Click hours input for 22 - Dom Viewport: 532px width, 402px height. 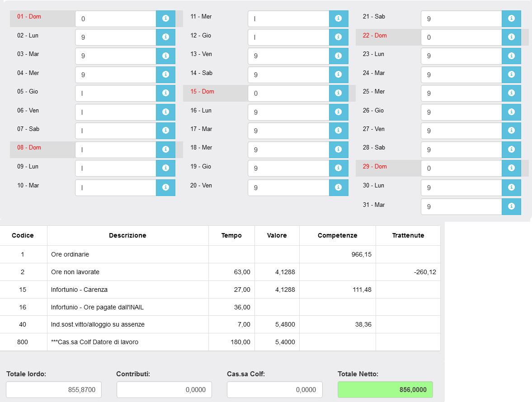click(x=461, y=37)
